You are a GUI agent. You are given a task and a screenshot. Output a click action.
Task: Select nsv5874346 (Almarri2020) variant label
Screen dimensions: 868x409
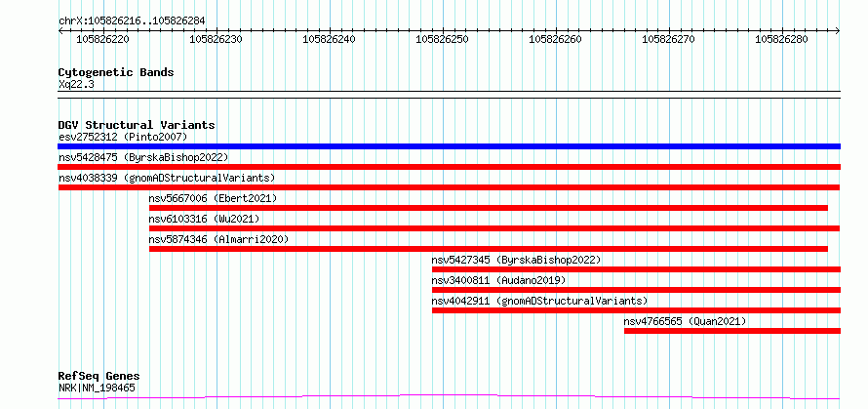[x=218, y=239]
